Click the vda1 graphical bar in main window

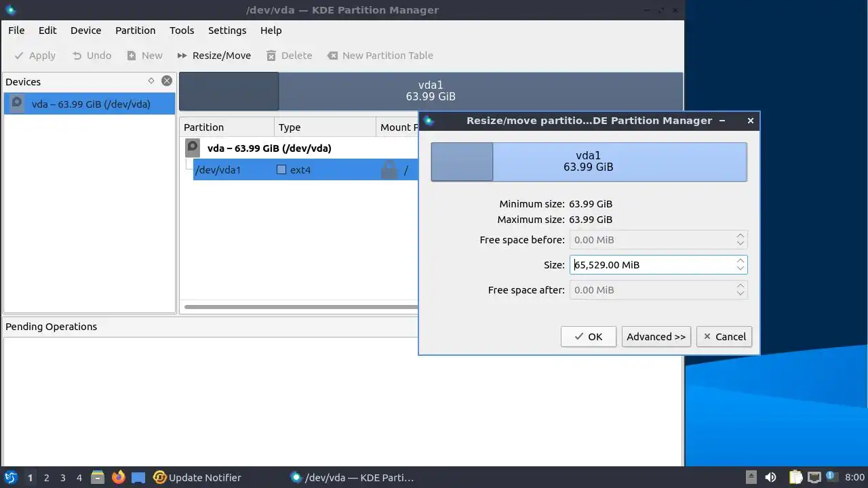pos(431,91)
